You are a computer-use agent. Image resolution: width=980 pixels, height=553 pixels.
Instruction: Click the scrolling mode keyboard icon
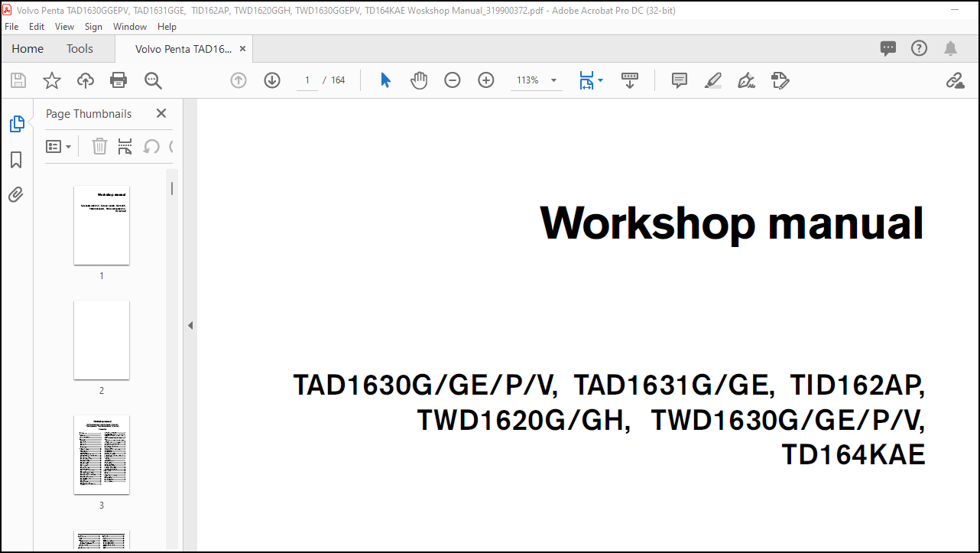click(x=630, y=80)
